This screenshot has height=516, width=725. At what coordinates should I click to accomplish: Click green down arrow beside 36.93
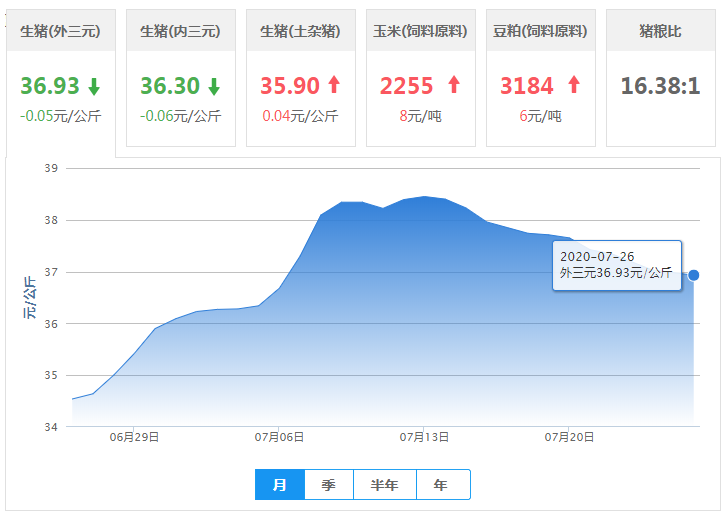click(x=93, y=86)
